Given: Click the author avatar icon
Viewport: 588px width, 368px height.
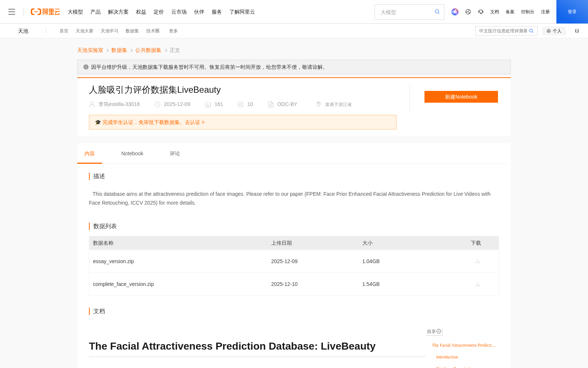Looking at the screenshot, I should pyautogui.click(x=92, y=105).
